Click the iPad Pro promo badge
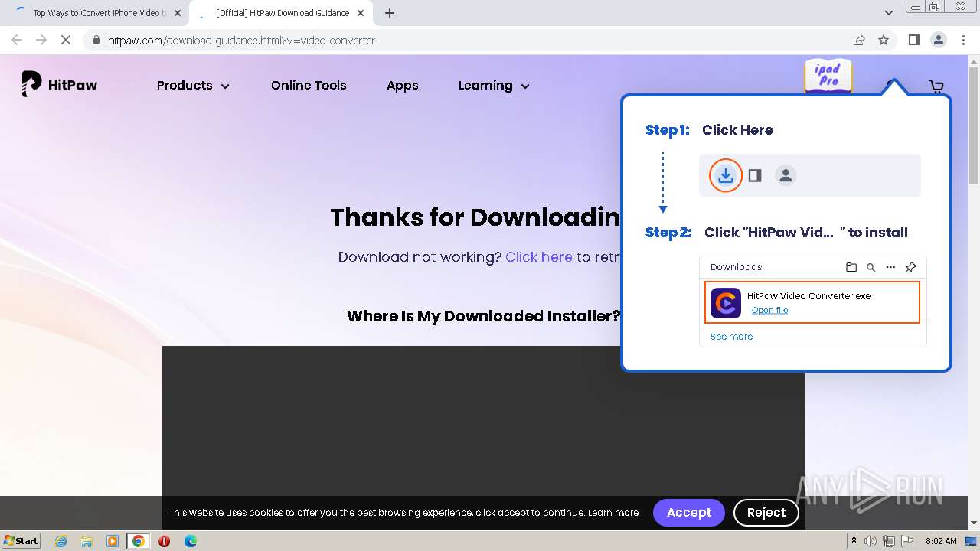 (x=828, y=77)
